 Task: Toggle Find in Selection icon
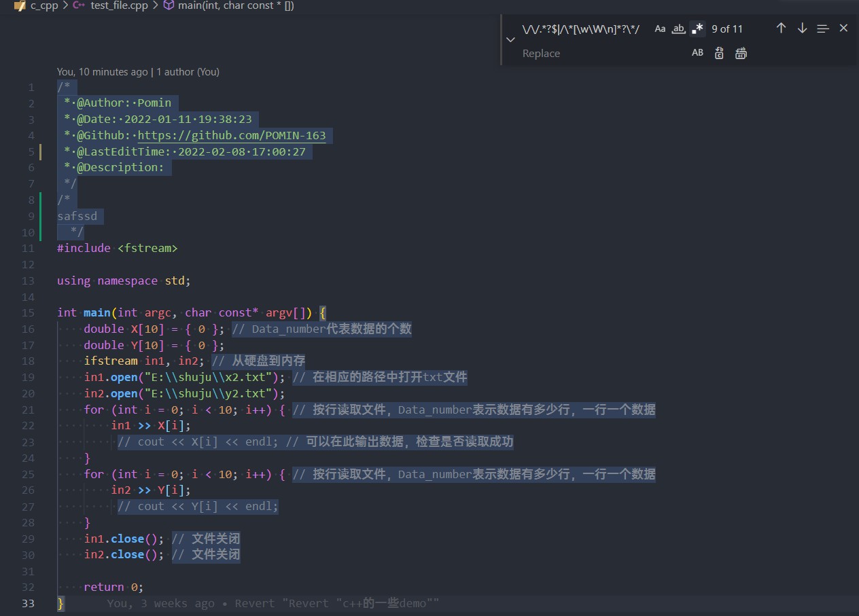(x=823, y=29)
